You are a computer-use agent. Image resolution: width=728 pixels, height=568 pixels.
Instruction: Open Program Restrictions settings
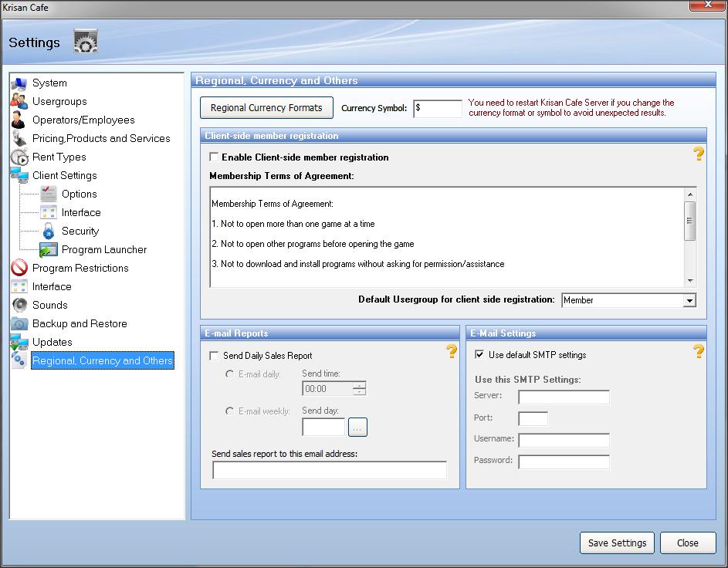pyautogui.click(x=80, y=269)
